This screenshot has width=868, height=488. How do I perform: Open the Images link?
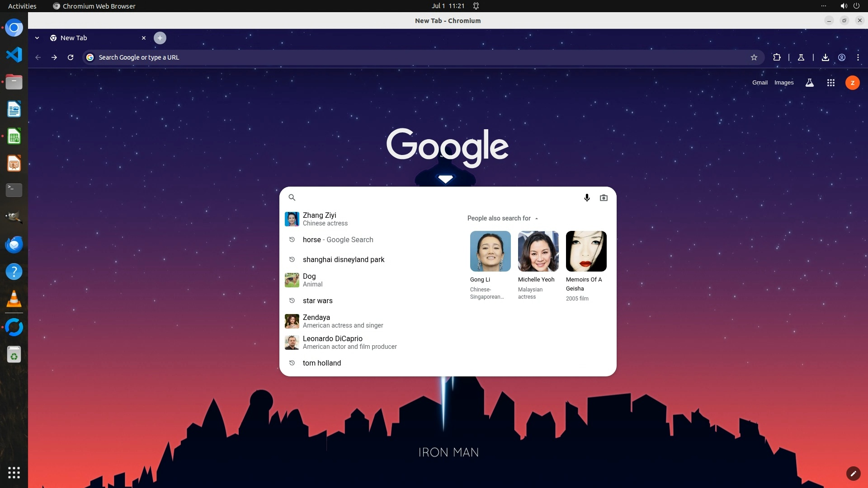pyautogui.click(x=783, y=83)
